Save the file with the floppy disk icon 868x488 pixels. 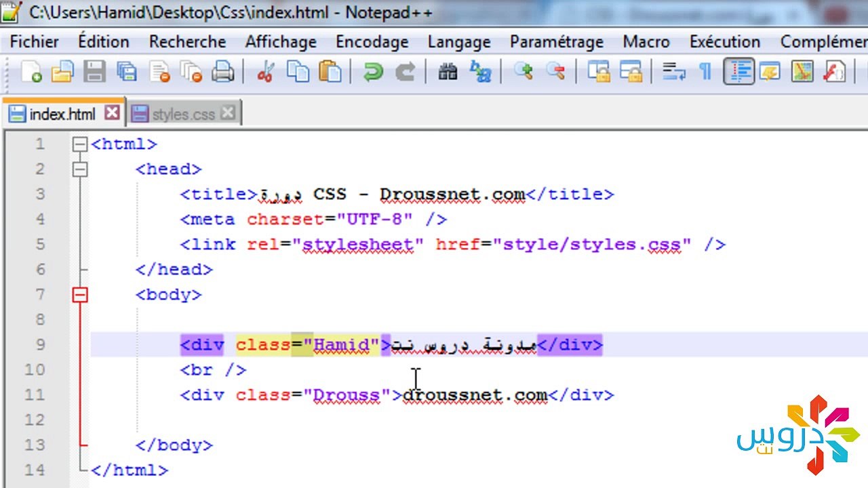point(94,71)
